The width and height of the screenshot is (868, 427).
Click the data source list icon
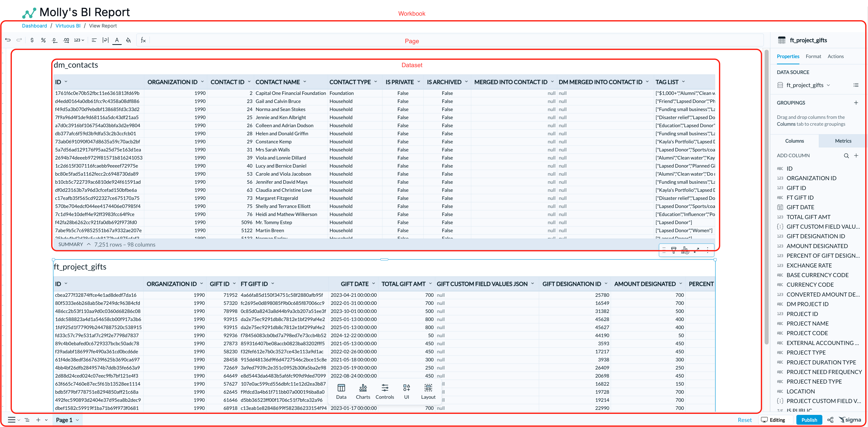[x=856, y=85]
